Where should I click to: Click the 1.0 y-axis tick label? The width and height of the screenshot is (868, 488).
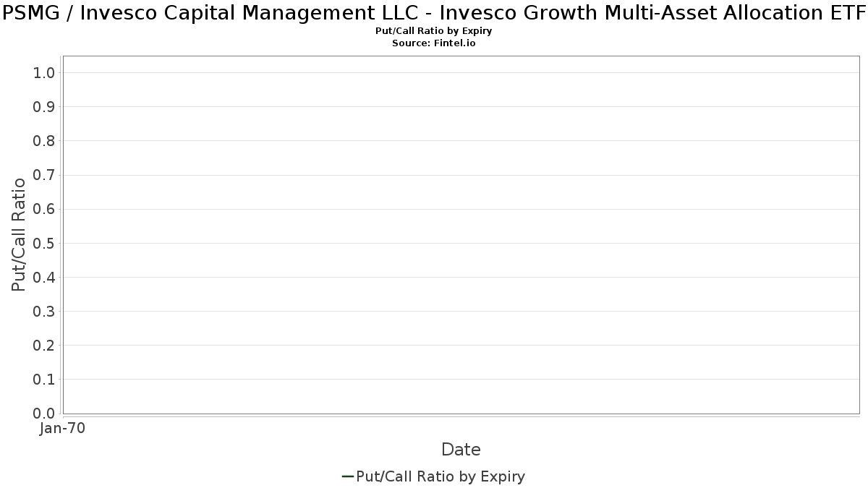pyautogui.click(x=44, y=72)
